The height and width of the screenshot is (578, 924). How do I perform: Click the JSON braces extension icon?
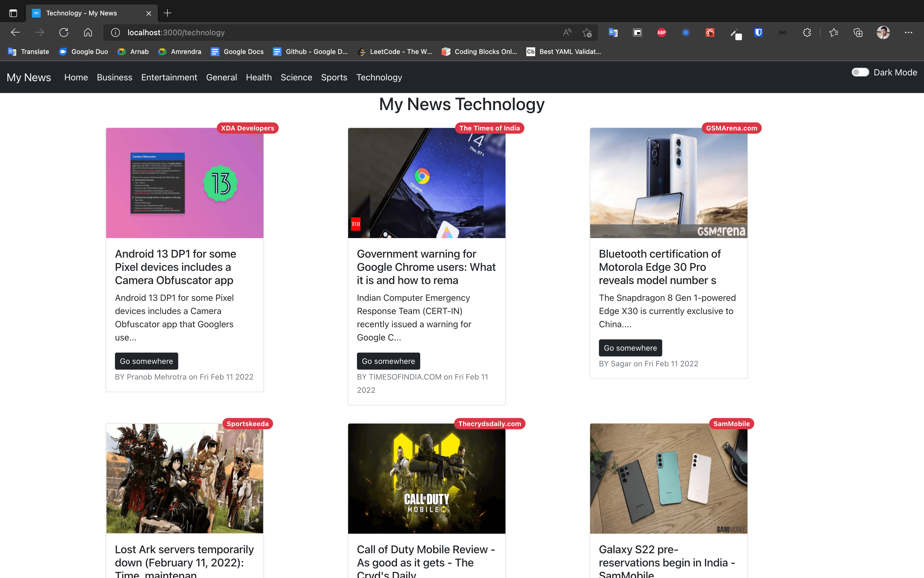click(x=782, y=32)
